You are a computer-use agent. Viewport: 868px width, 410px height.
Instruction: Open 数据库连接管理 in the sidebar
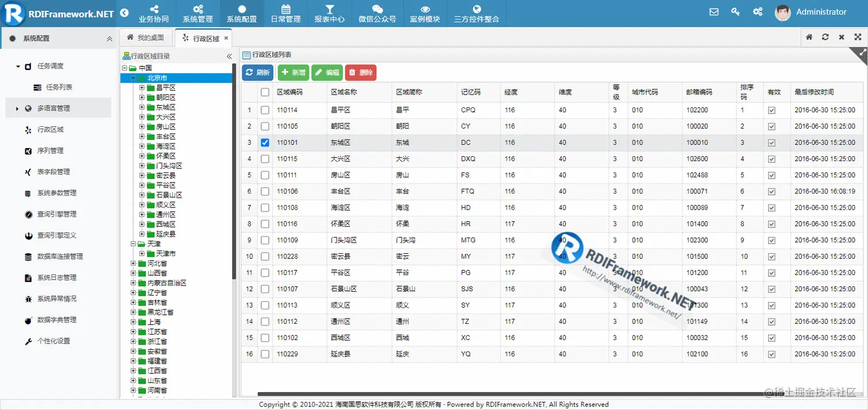[x=60, y=256]
